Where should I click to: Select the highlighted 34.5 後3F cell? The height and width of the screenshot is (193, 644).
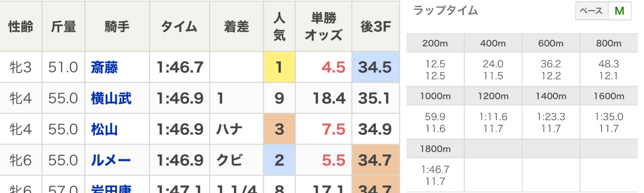pyautogui.click(x=376, y=67)
